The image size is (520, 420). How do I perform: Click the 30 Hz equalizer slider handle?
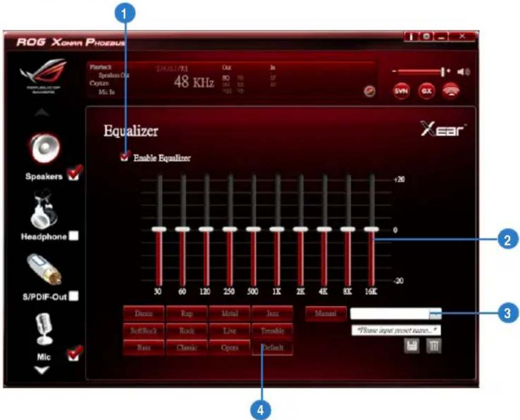[x=159, y=229]
